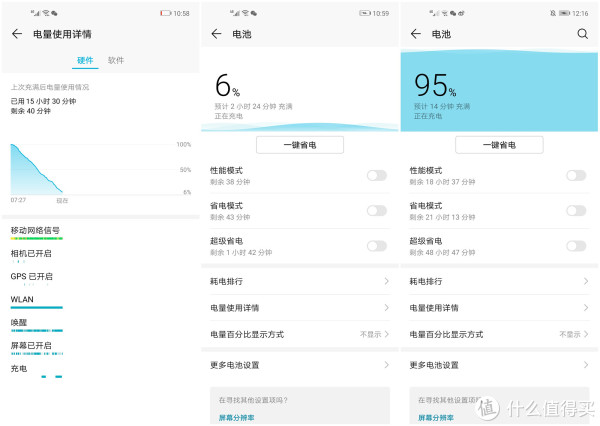Tap back arrow on 电量使用详情 screen
The height and width of the screenshot is (426, 600).
17,34
